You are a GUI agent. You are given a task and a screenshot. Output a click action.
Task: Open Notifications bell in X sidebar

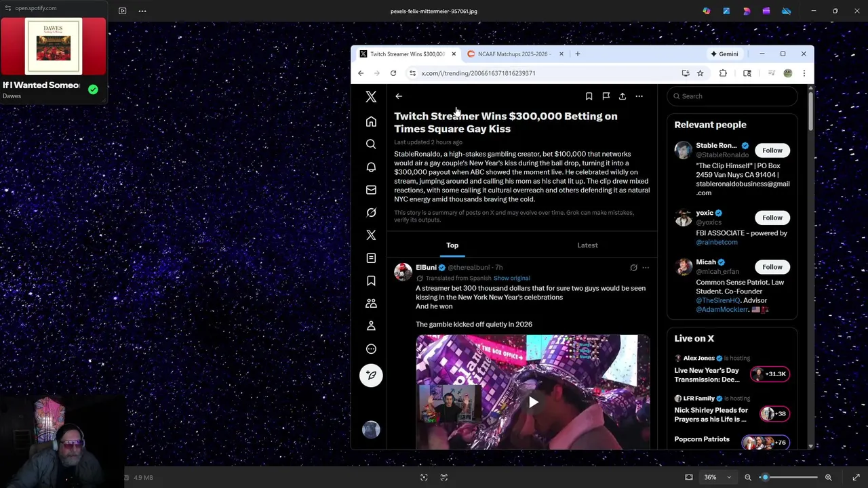pos(371,167)
